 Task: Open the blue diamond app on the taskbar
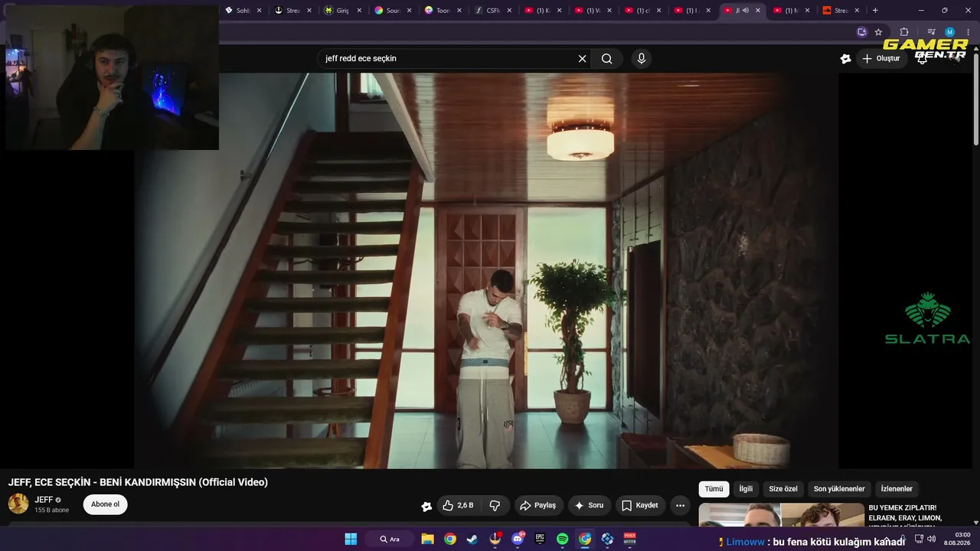pyautogui.click(x=607, y=539)
